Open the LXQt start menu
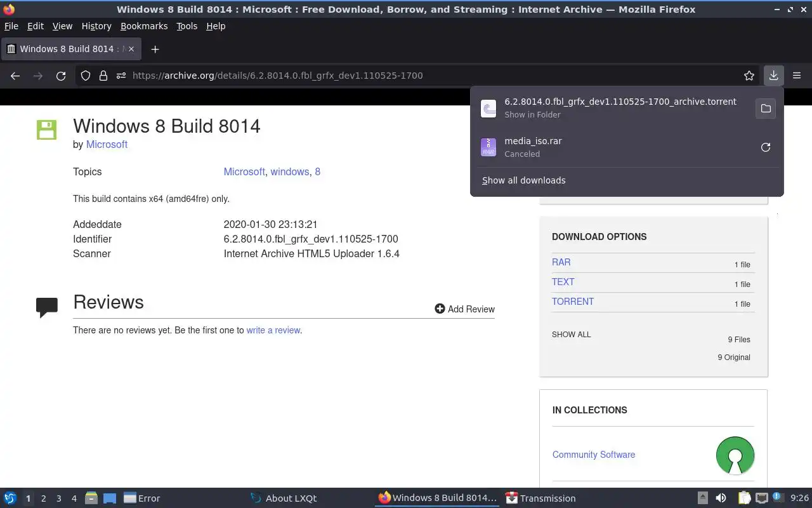The height and width of the screenshot is (508, 812). click(x=10, y=498)
